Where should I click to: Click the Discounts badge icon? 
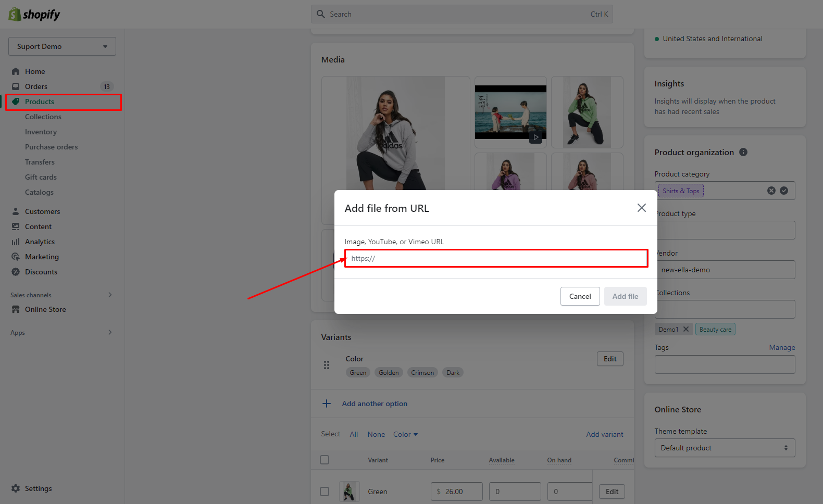coord(16,272)
